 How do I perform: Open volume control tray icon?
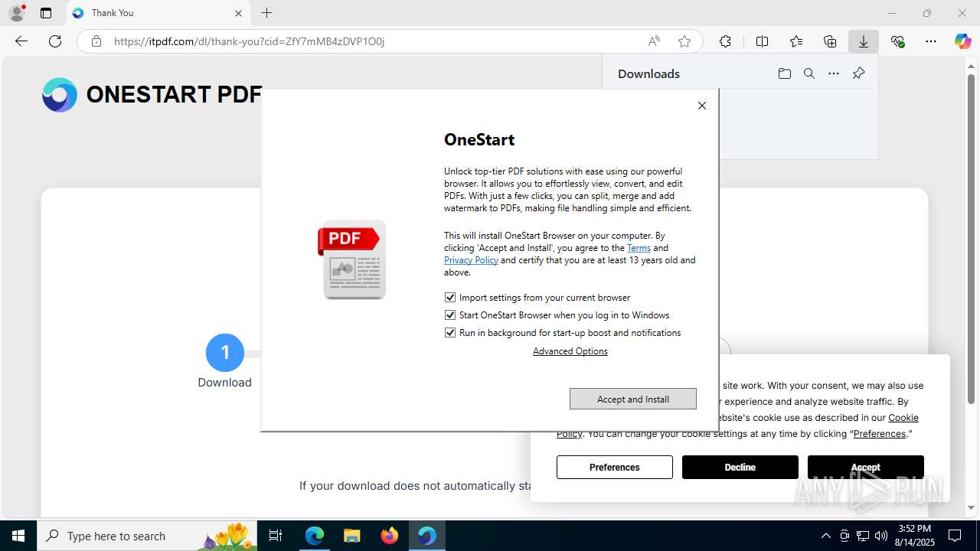point(881,536)
